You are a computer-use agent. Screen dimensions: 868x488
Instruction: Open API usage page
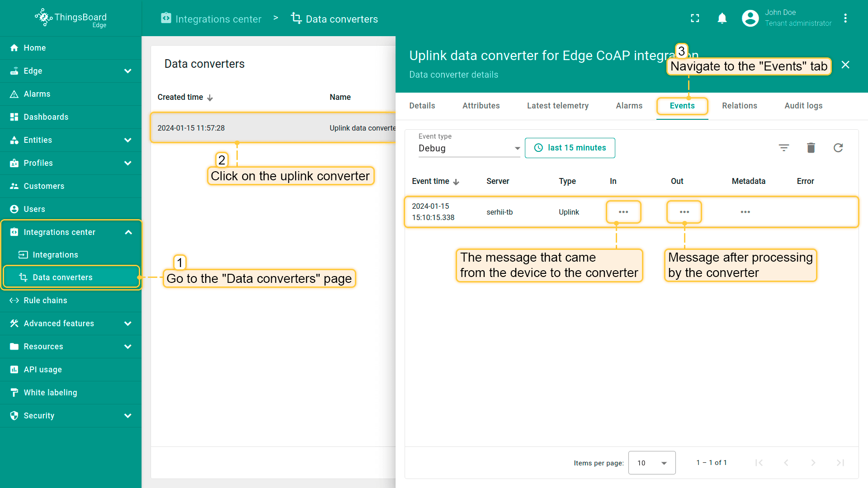click(71, 370)
